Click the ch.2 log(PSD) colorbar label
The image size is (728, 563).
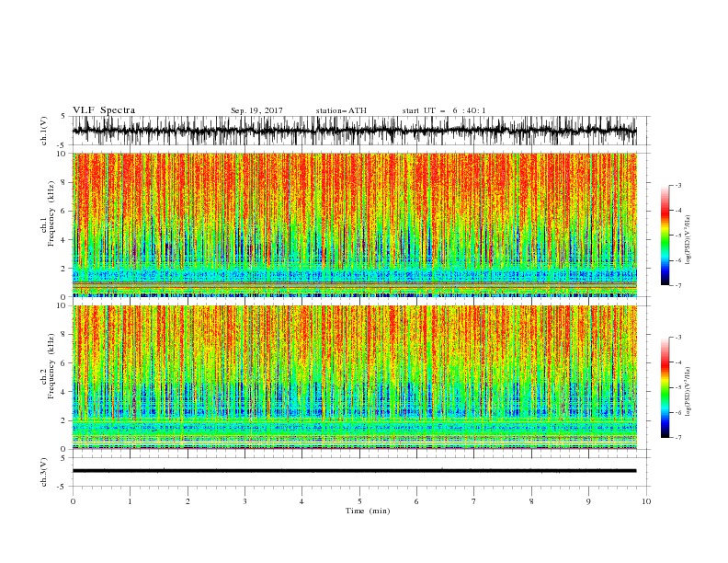688,392
